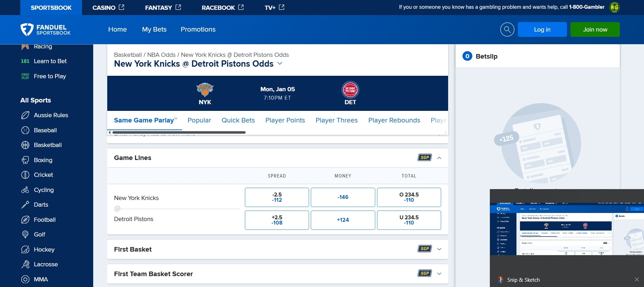Switch to the Player Points tab
Screen dimensions: 644x287
[285, 120]
